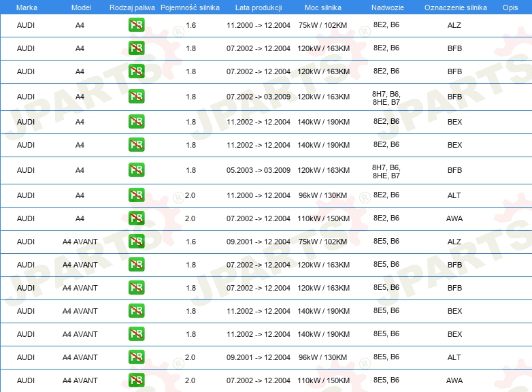
Task: Select engine code ALT in the 8E2 row
Action: tap(454, 195)
